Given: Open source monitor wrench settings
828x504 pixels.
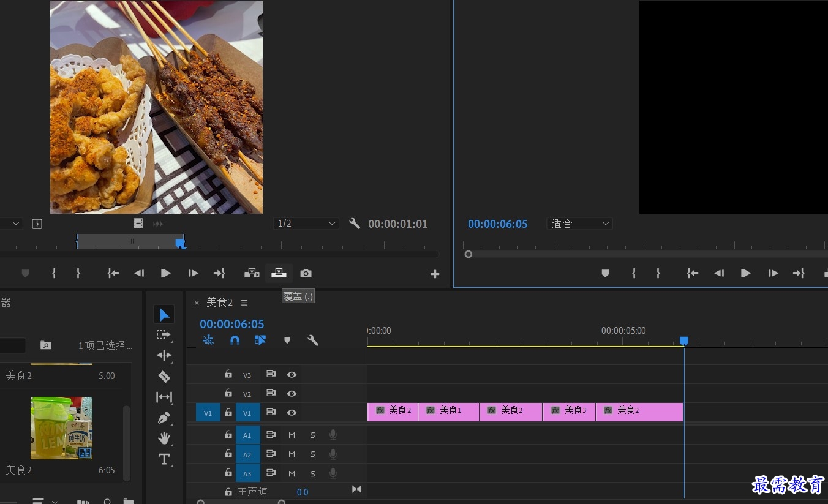Looking at the screenshot, I should pos(355,224).
